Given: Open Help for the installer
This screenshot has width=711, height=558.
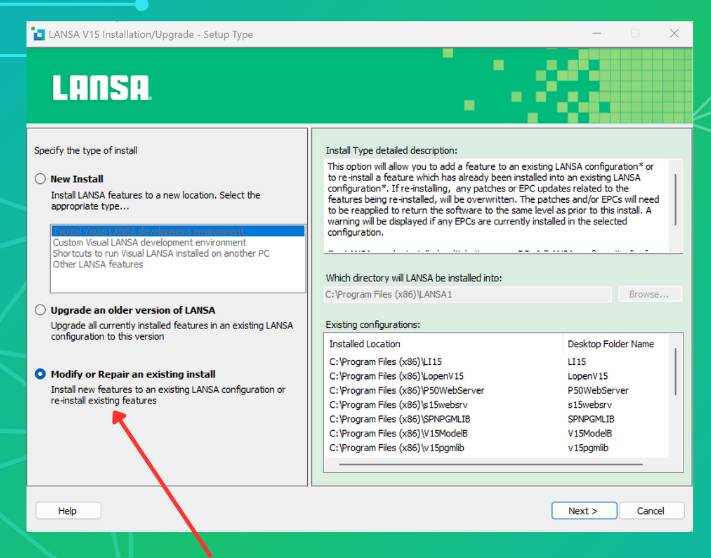Looking at the screenshot, I should pyautogui.click(x=68, y=511).
